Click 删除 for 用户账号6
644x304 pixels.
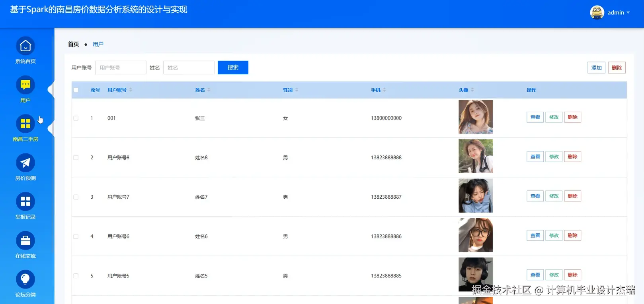coord(572,235)
